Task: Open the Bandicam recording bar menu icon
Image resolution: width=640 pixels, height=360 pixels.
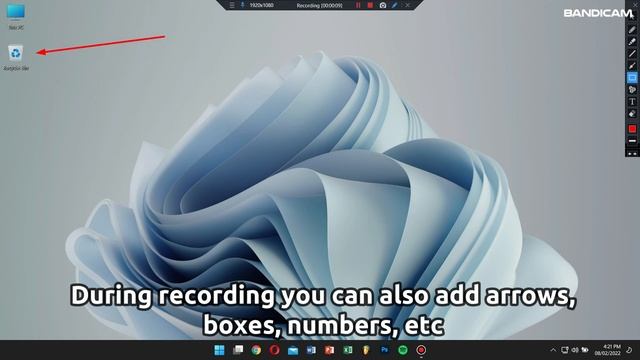Action: (232, 5)
